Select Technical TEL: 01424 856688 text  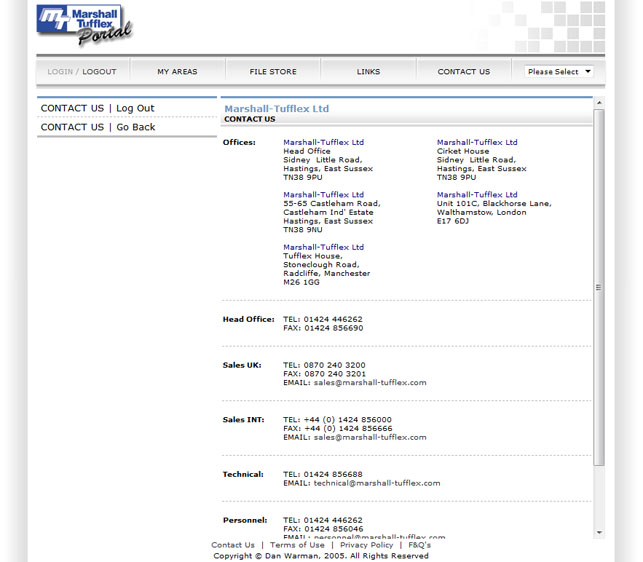click(323, 474)
